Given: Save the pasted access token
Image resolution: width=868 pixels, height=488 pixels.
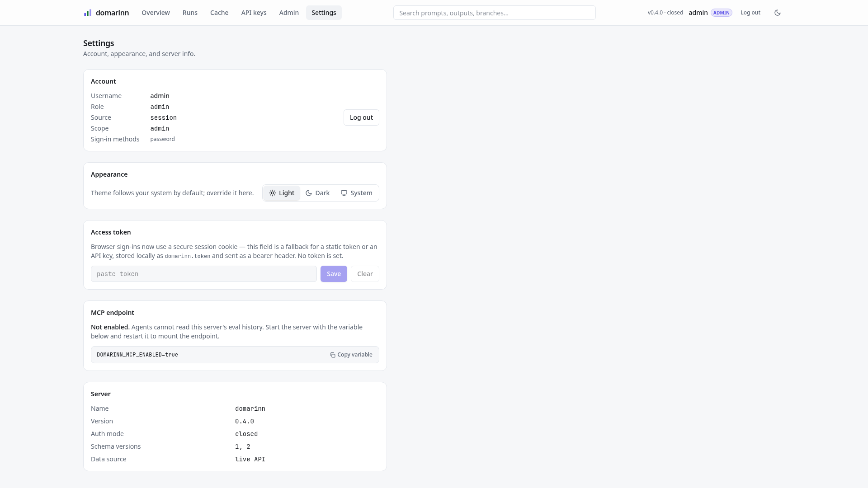Looking at the screenshot, I should click(334, 274).
